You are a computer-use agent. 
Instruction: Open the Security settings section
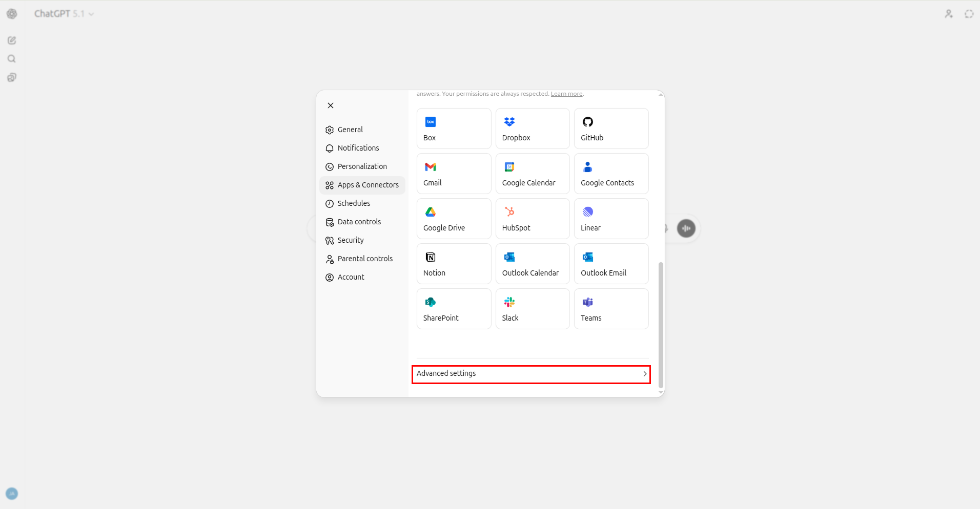[350, 240]
